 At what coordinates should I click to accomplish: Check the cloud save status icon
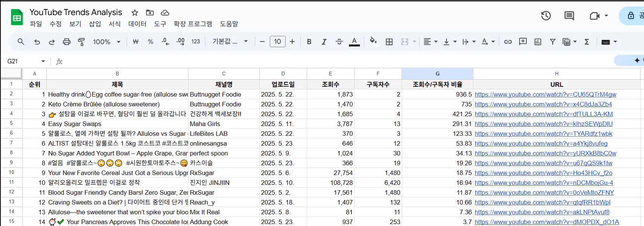click(165, 12)
